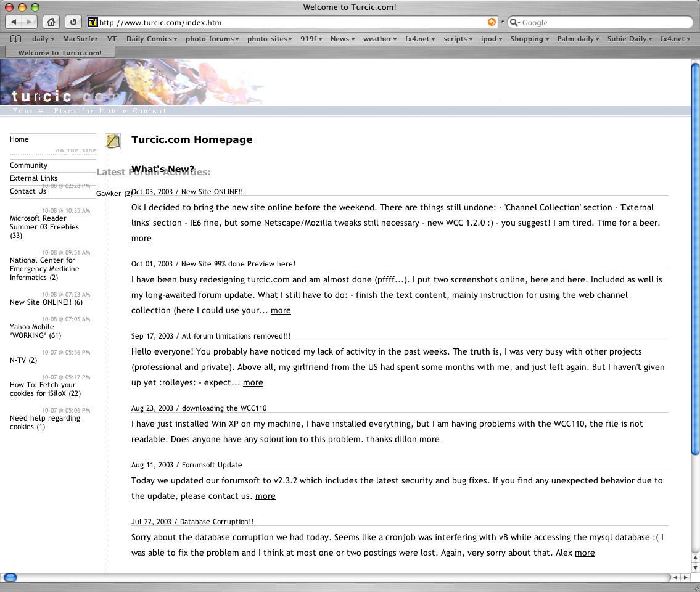Click more under downloading the WCC110 post

point(429,439)
